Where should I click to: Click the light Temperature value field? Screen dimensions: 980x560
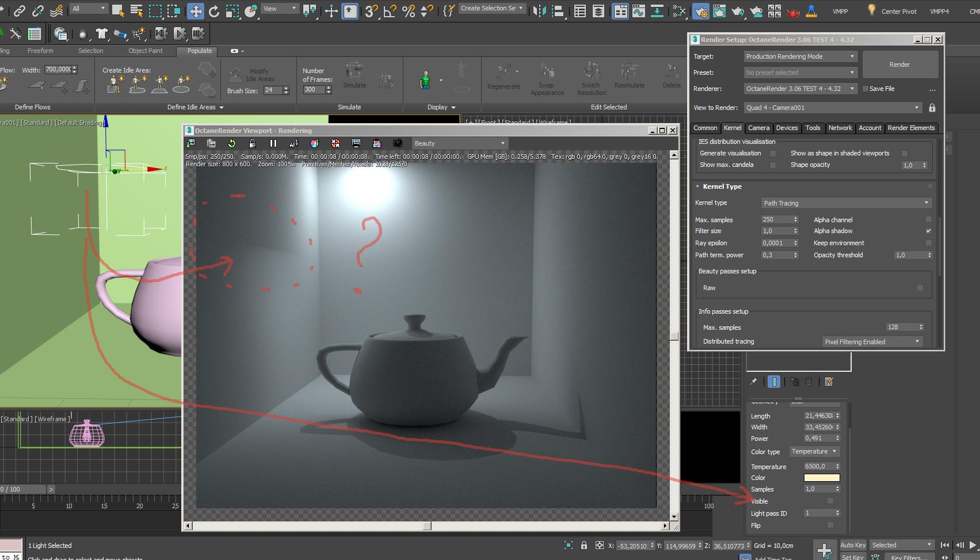[822, 466]
